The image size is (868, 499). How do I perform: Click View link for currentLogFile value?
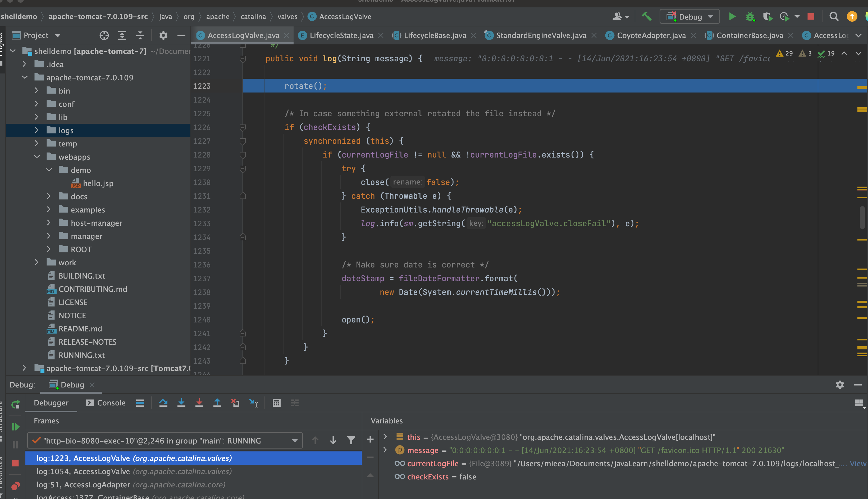[858, 463]
